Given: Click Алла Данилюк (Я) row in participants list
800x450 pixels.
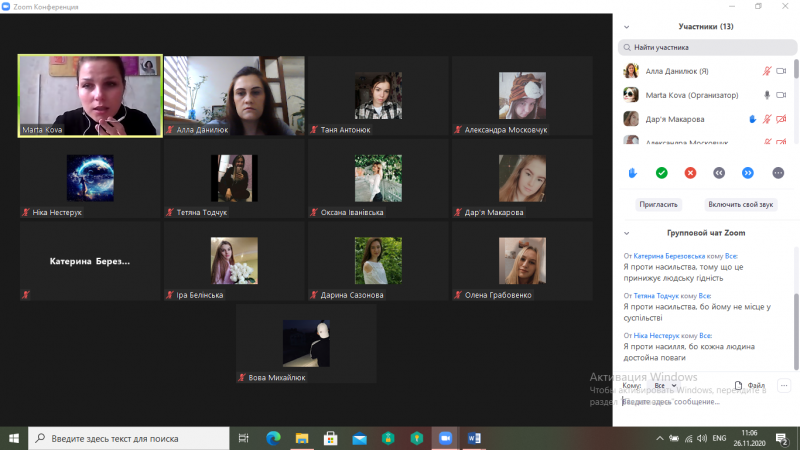Looking at the screenshot, I should 707,71.
